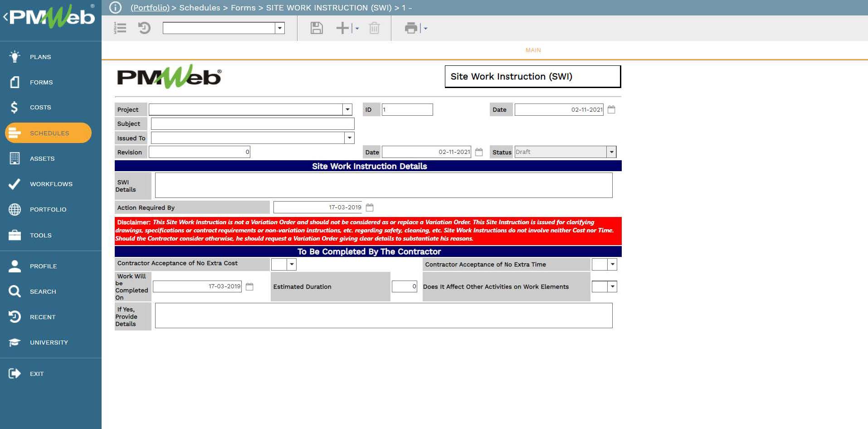Open the Assets section
Image resolution: width=868 pixels, height=429 pixels.
click(42, 158)
